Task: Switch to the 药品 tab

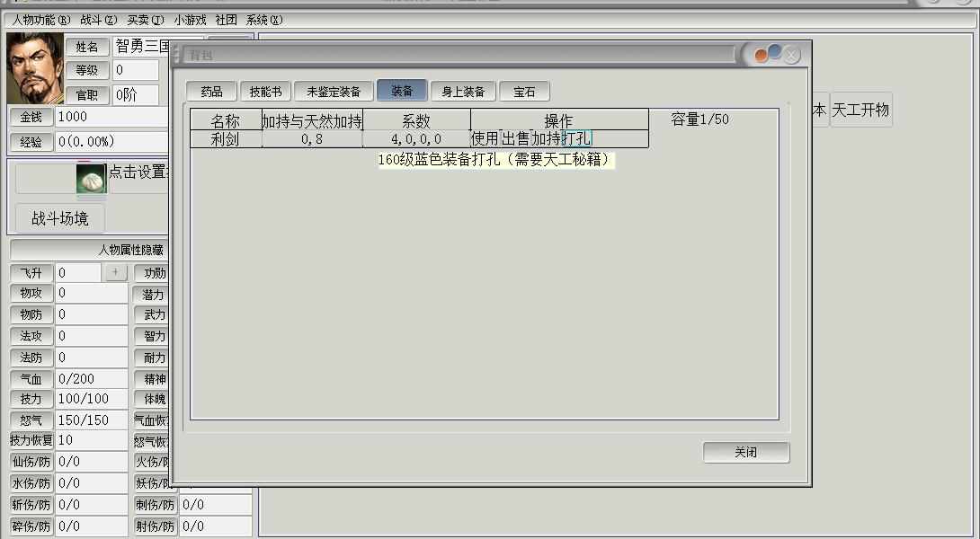Action: 211,92
